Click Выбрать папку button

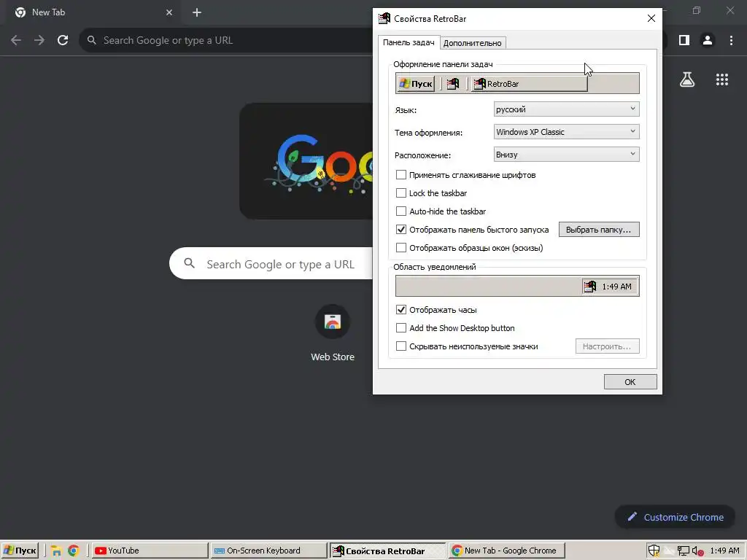[599, 230]
